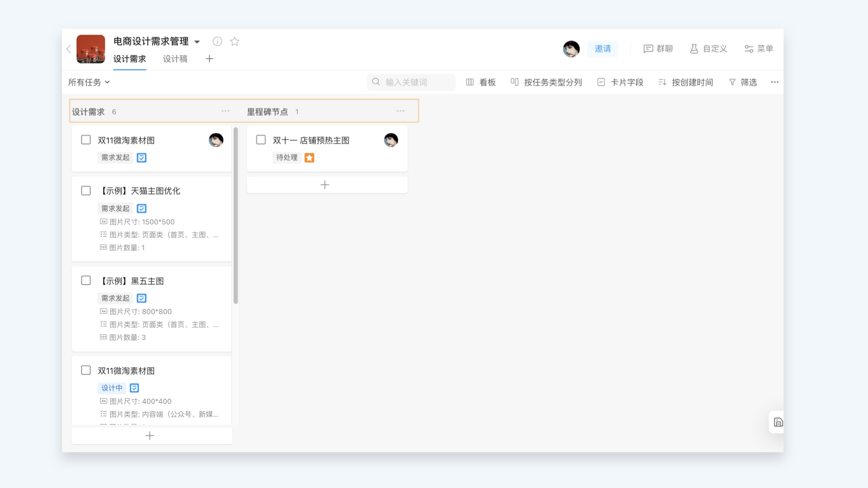Image resolution: width=868 pixels, height=488 pixels.
Task: Open the 菜单 menu settings
Action: 759,49
